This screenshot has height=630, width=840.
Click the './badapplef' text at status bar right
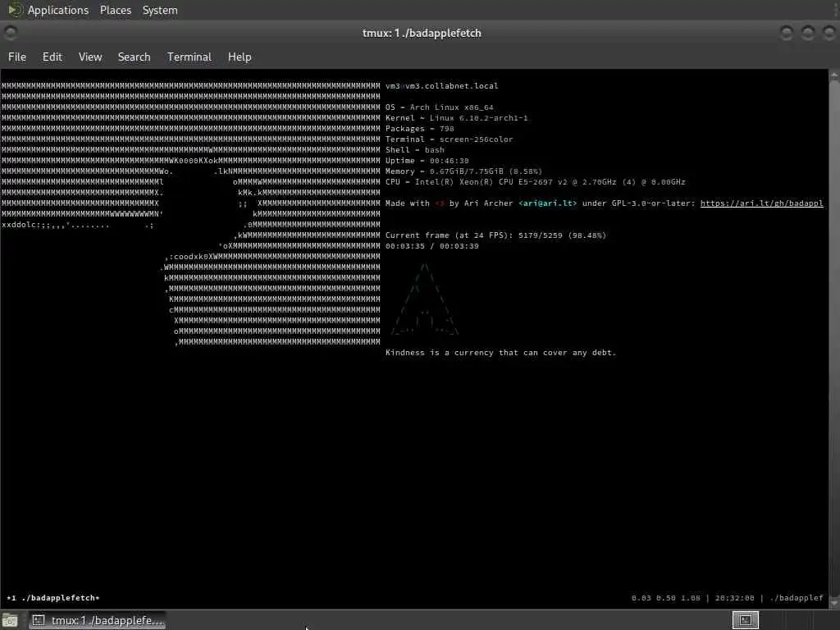[796, 598]
